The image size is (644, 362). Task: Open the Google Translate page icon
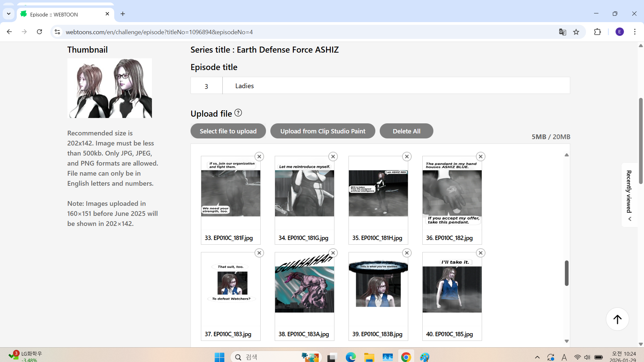pos(562,32)
